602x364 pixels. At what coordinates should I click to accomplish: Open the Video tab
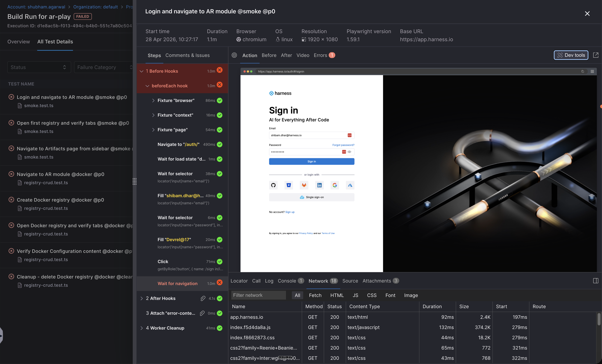[x=303, y=55]
